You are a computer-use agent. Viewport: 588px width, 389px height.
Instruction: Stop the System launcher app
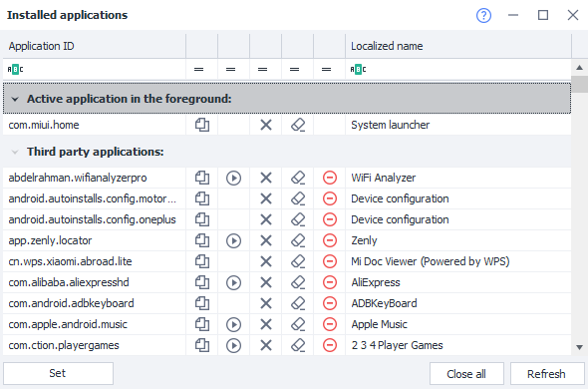click(266, 125)
